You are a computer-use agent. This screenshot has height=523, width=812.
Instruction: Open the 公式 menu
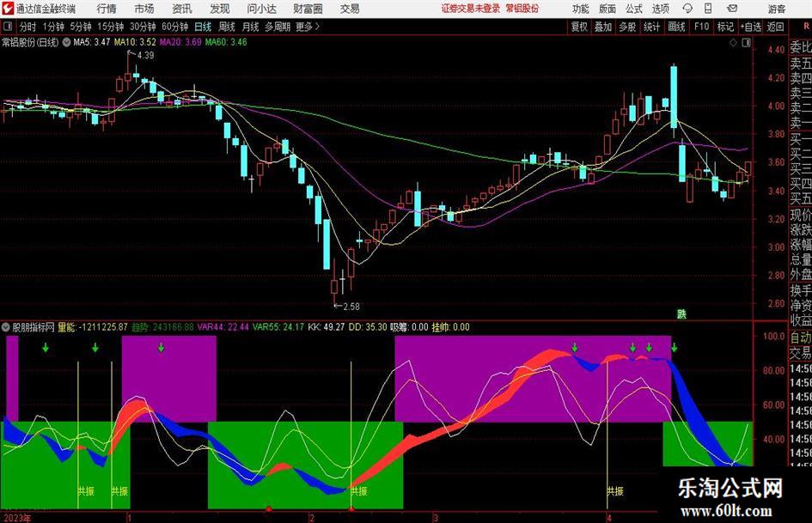[x=634, y=9]
